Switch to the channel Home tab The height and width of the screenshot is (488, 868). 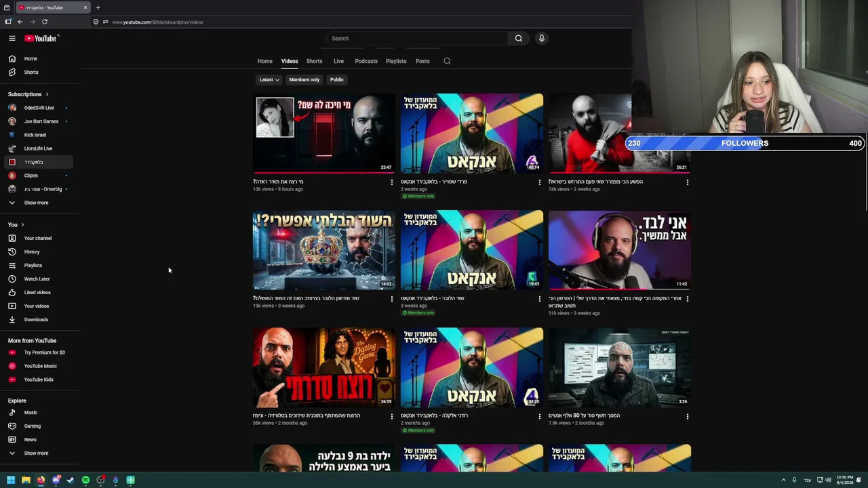click(x=265, y=61)
